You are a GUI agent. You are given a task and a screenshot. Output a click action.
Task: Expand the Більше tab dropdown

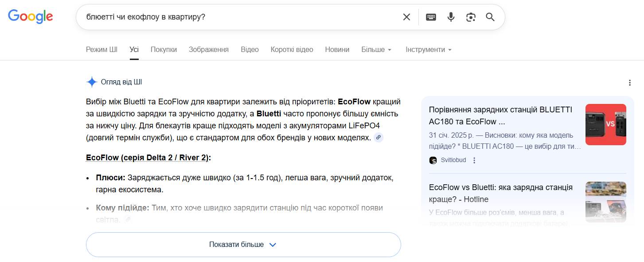[376, 49]
